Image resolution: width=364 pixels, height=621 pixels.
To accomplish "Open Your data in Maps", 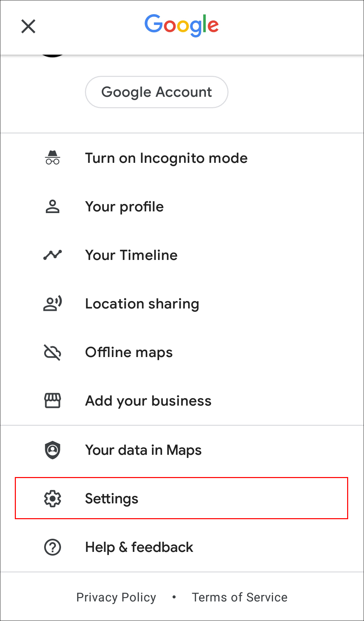I will click(143, 450).
